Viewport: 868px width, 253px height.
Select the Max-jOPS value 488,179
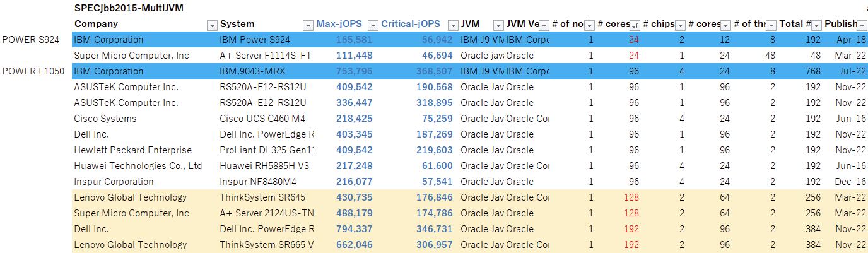point(354,213)
